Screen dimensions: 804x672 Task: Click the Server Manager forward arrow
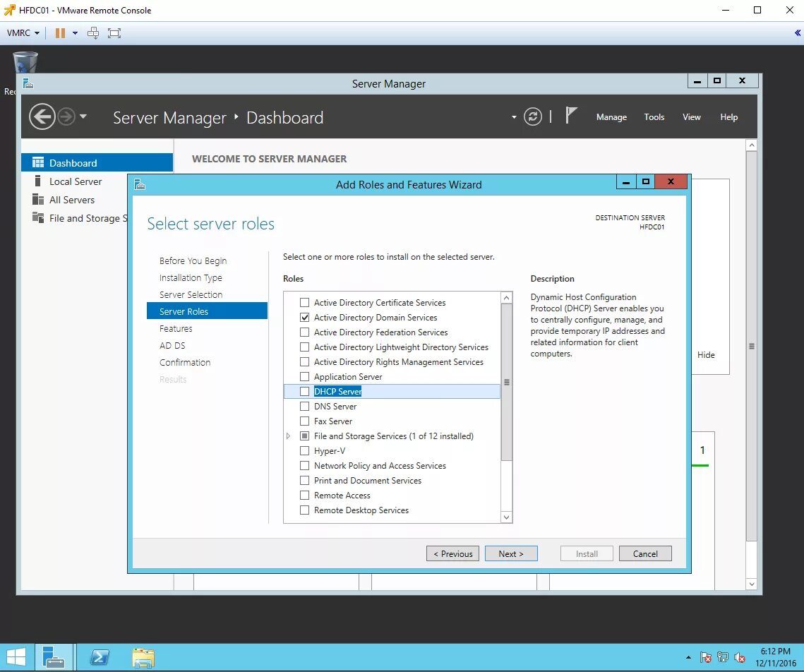click(66, 117)
